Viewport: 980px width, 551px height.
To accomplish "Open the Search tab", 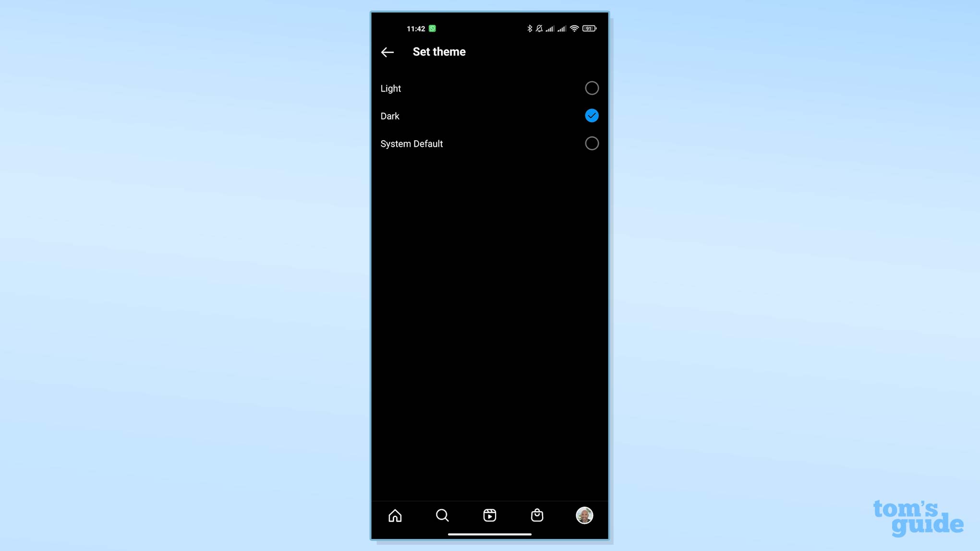I will pos(442,515).
